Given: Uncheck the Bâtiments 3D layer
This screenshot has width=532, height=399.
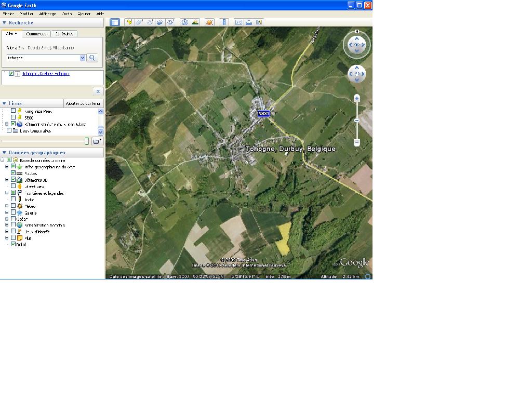Looking at the screenshot, I should (13, 179).
